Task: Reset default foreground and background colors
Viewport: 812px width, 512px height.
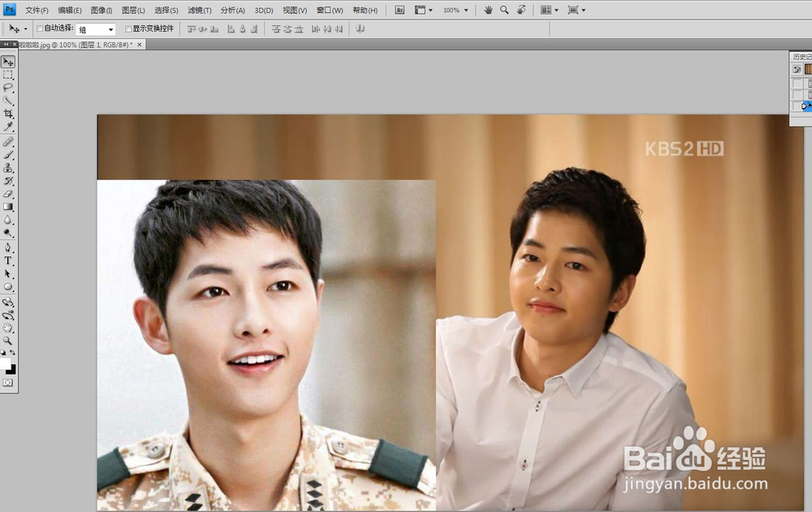Action: pos(3,352)
